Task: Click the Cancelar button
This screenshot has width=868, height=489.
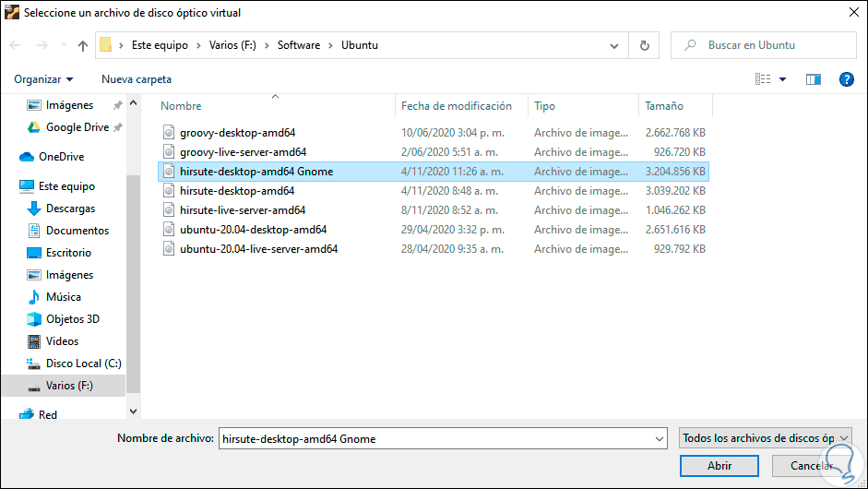Action: pos(811,466)
